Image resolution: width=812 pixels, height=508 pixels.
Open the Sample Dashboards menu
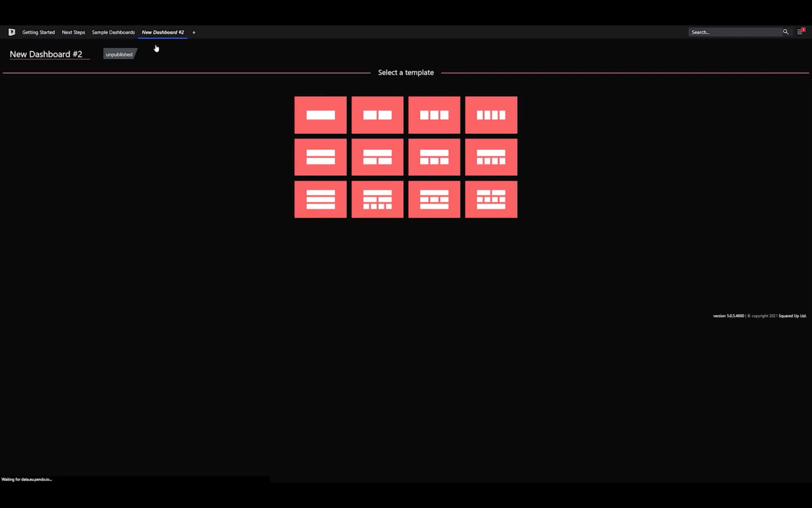click(114, 32)
